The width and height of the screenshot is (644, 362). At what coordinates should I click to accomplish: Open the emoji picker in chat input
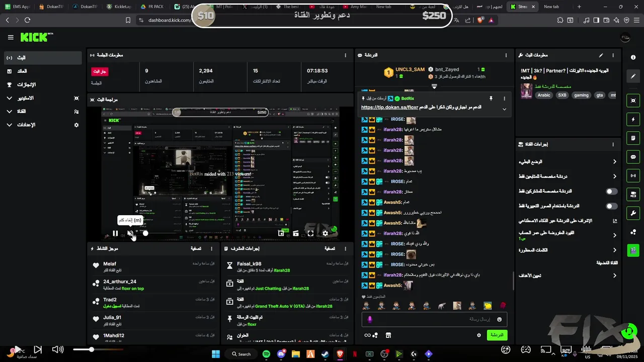pyautogui.click(x=499, y=319)
